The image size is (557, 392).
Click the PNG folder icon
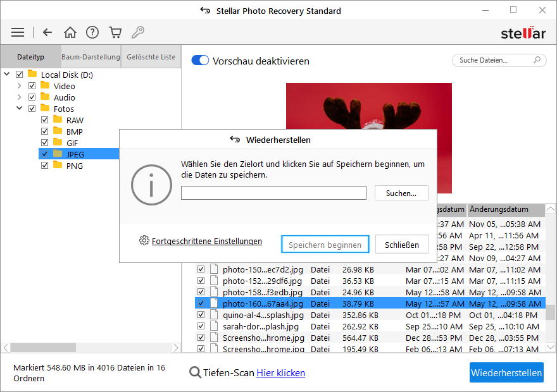(x=58, y=165)
